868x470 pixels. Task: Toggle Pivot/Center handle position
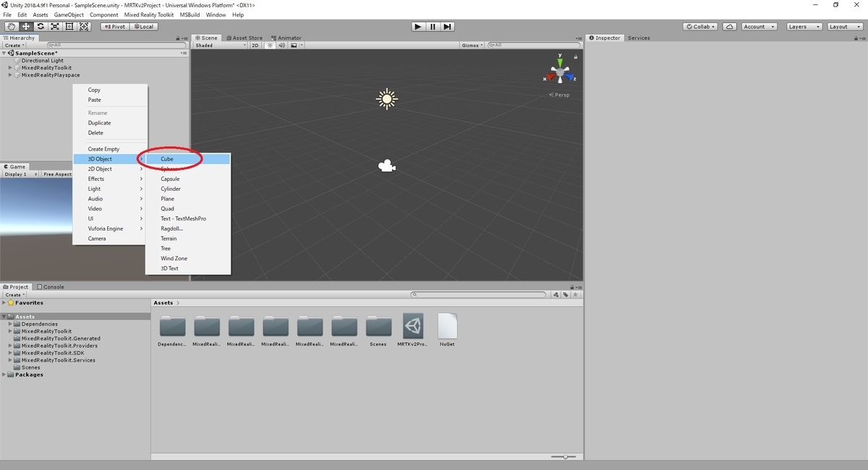pos(114,27)
